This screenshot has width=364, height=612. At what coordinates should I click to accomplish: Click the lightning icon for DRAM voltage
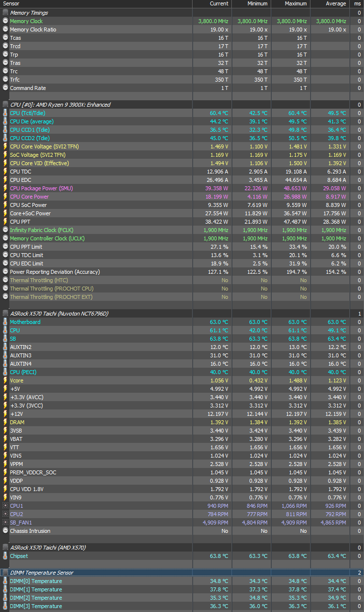click(x=5, y=422)
